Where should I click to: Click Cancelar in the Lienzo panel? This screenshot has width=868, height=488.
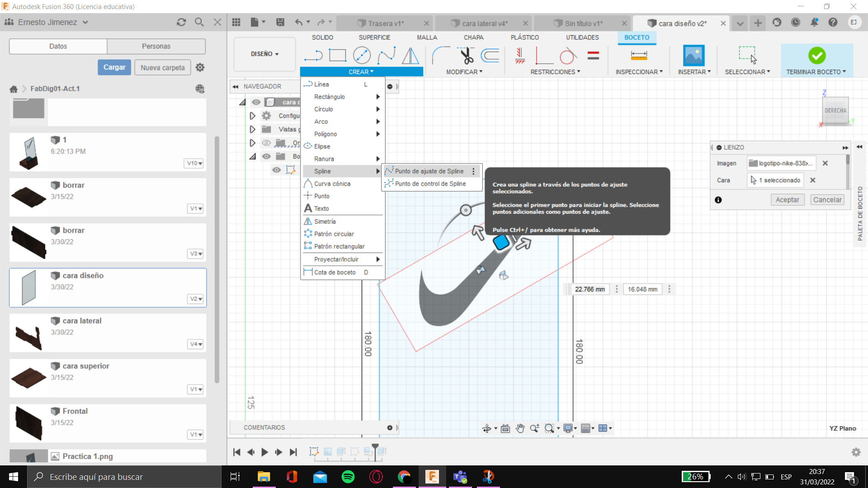click(827, 200)
